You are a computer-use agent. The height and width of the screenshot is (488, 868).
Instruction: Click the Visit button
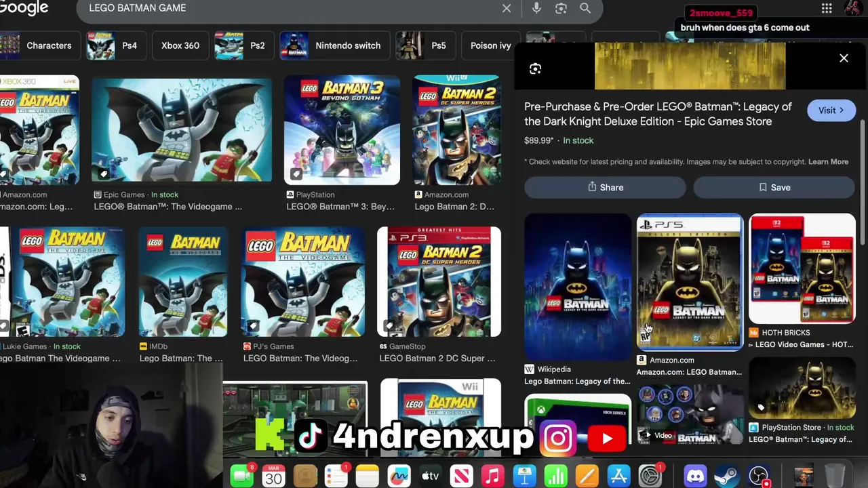point(831,110)
